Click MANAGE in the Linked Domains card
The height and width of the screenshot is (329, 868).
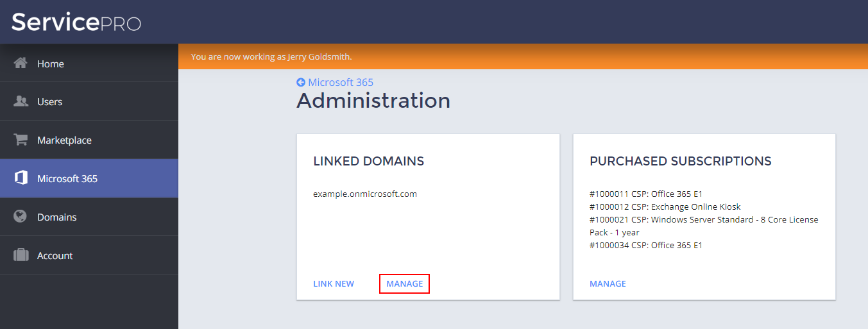[404, 283]
